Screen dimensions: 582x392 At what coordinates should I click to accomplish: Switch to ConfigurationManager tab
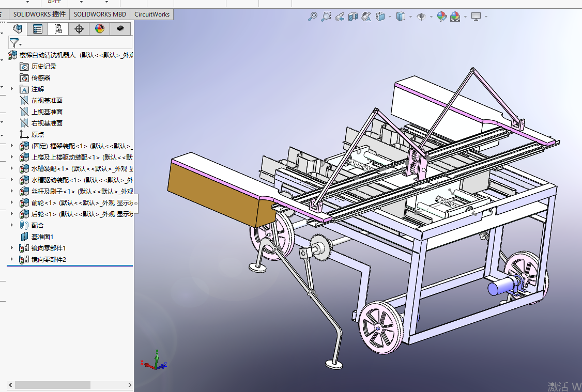tap(58, 29)
